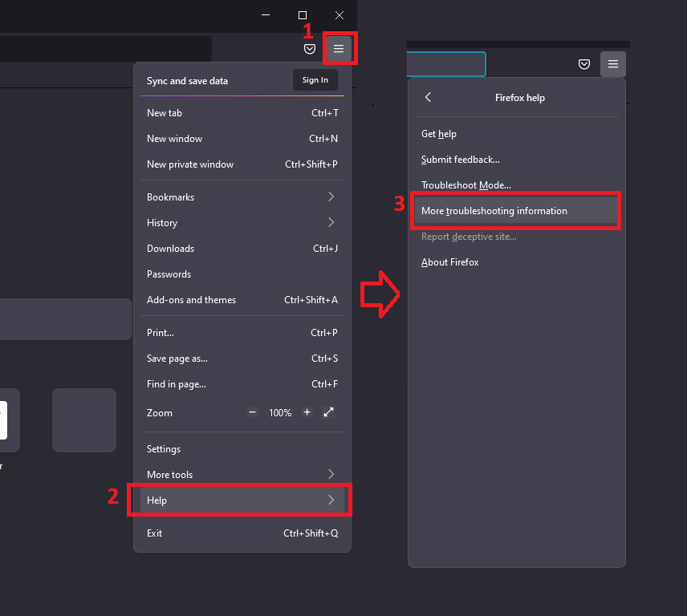
Task: Select Submit feedback... option
Action: pyautogui.click(x=517, y=160)
